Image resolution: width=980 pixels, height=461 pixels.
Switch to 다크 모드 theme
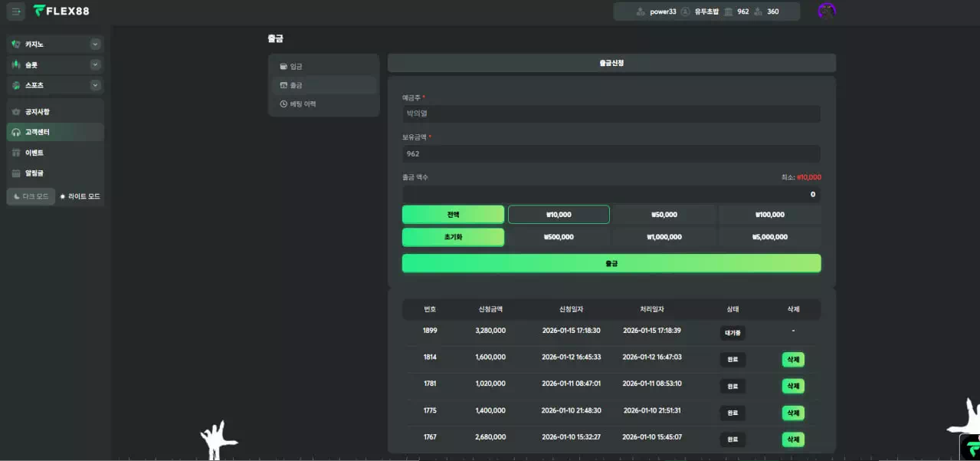point(31,197)
